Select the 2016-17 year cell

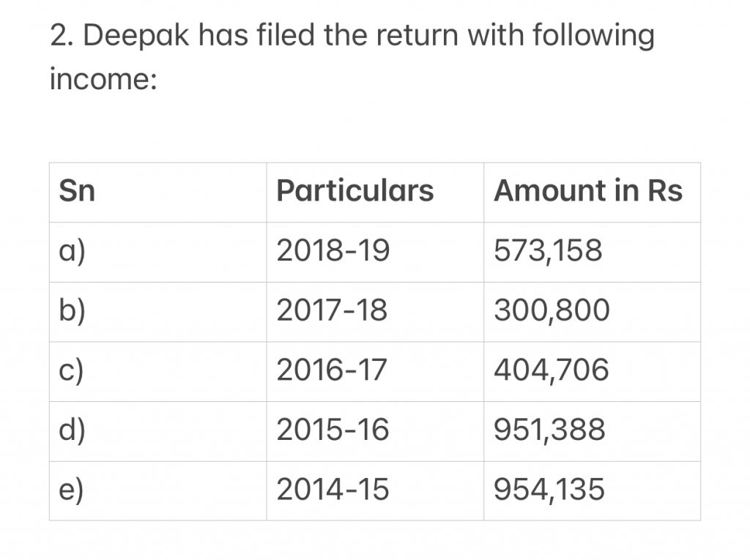(332, 370)
